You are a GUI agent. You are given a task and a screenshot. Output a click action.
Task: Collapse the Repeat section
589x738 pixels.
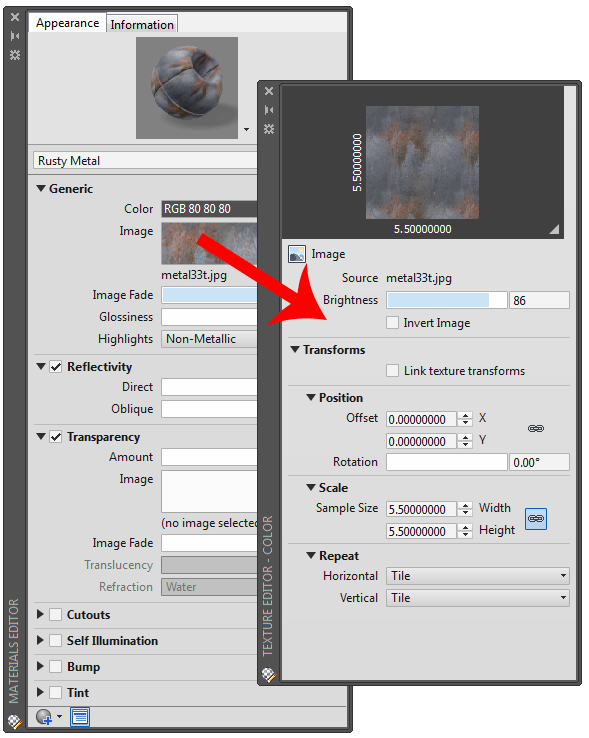311,555
